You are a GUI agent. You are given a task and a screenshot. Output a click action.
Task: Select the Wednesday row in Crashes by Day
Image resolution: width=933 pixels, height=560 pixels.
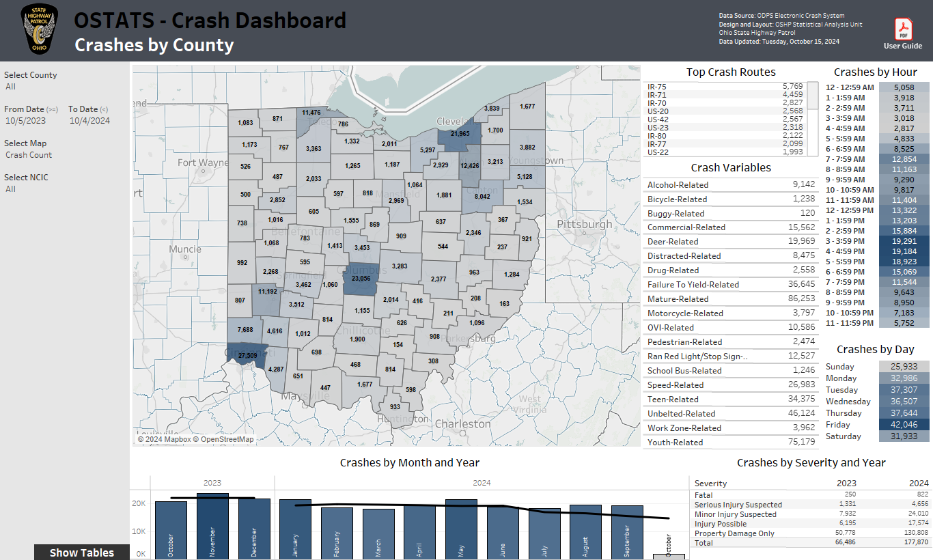[876, 402]
